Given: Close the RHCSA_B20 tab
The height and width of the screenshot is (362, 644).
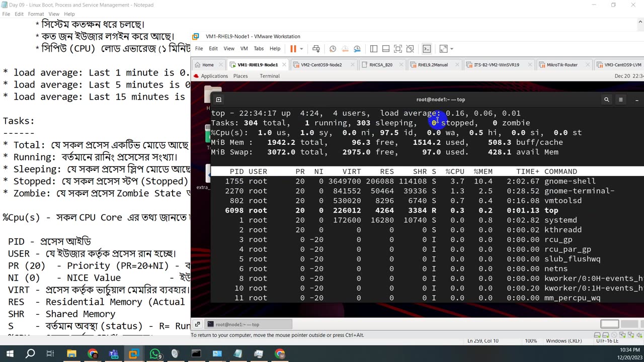Looking at the screenshot, I should pyautogui.click(x=401, y=65).
